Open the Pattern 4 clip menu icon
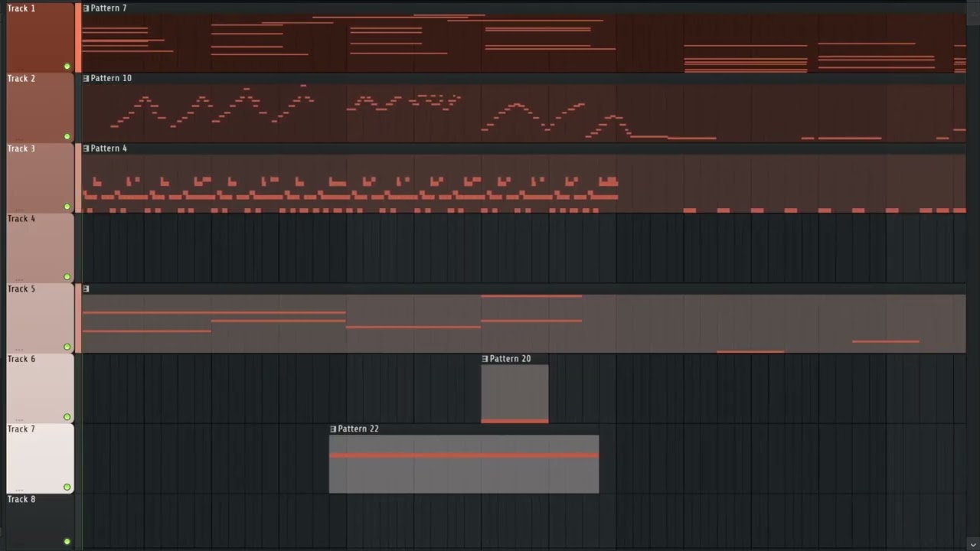The width and height of the screenshot is (980, 551). 86,148
